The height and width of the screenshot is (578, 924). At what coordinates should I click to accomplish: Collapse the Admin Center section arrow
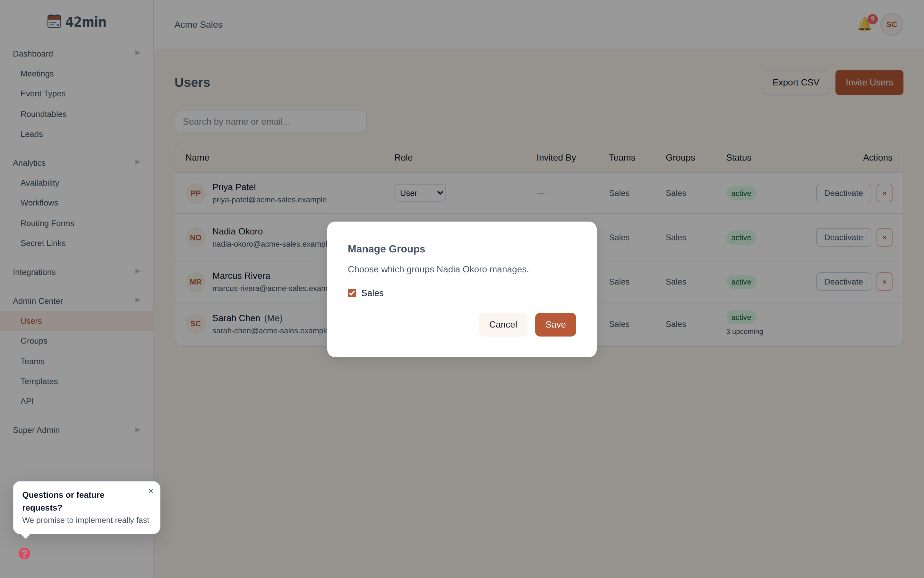[x=138, y=300]
